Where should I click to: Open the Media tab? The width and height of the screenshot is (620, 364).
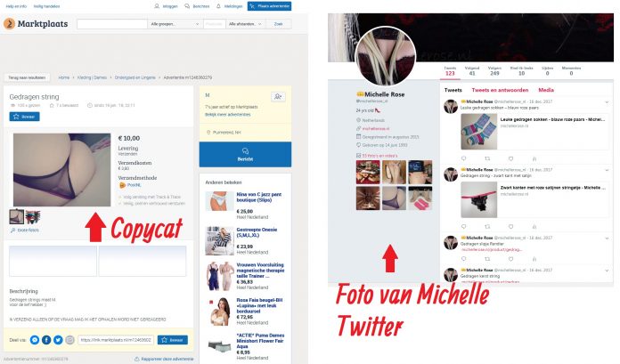coord(546,90)
